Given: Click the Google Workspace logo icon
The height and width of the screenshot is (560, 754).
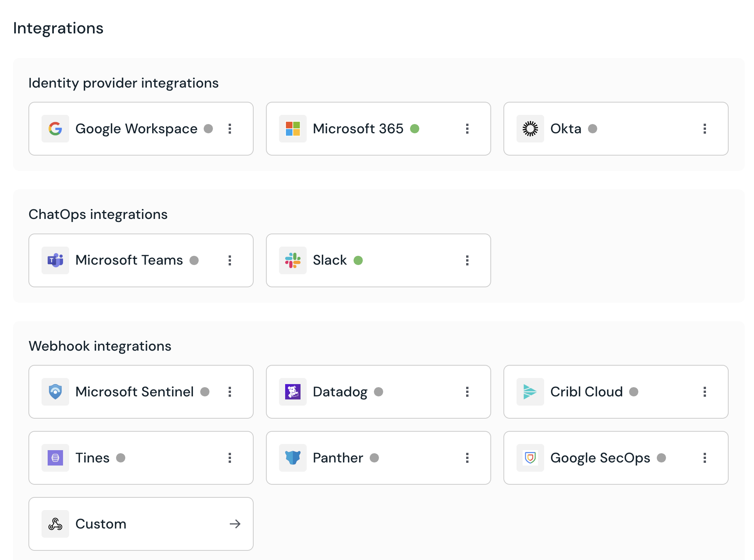Looking at the screenshot, I should point(55,129).
